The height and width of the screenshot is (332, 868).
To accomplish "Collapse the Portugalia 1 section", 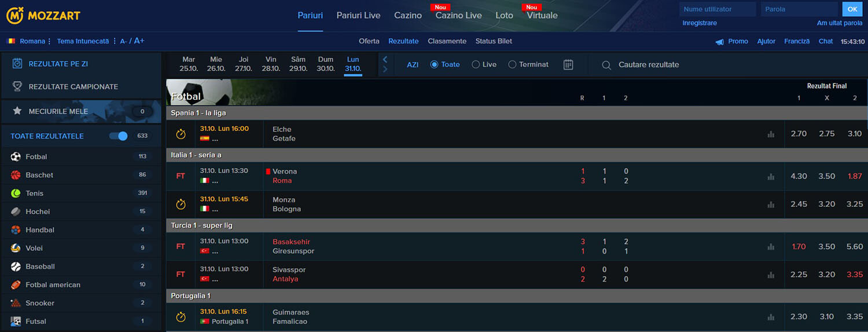I will coord(517,295).
